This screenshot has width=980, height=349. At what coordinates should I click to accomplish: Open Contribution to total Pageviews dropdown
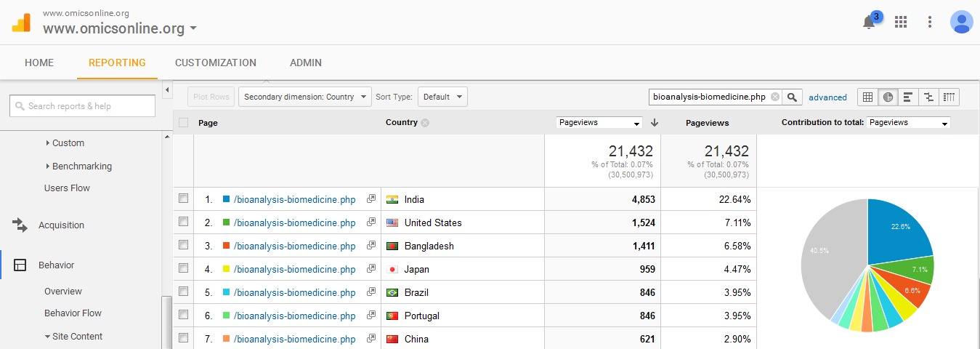click(x=908, y=123)
